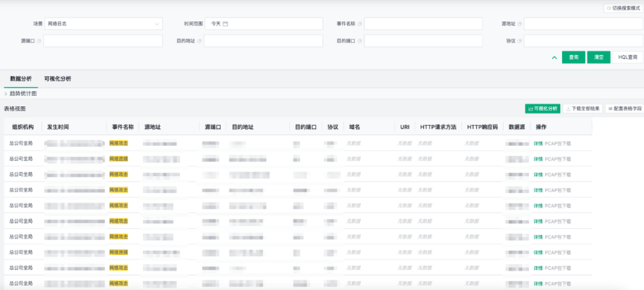Click the 清空 button
Viewport: 644px width, 290px height.
coord(599,57)
